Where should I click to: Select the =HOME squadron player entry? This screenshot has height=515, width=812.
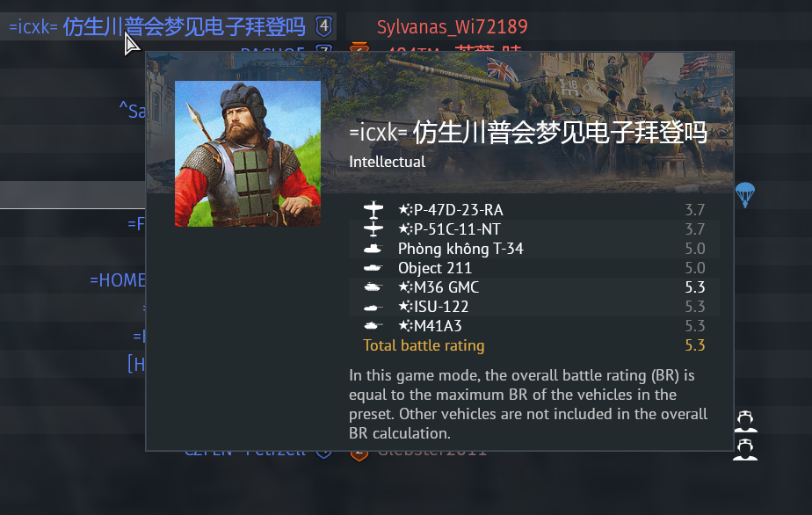coord(118,280)
